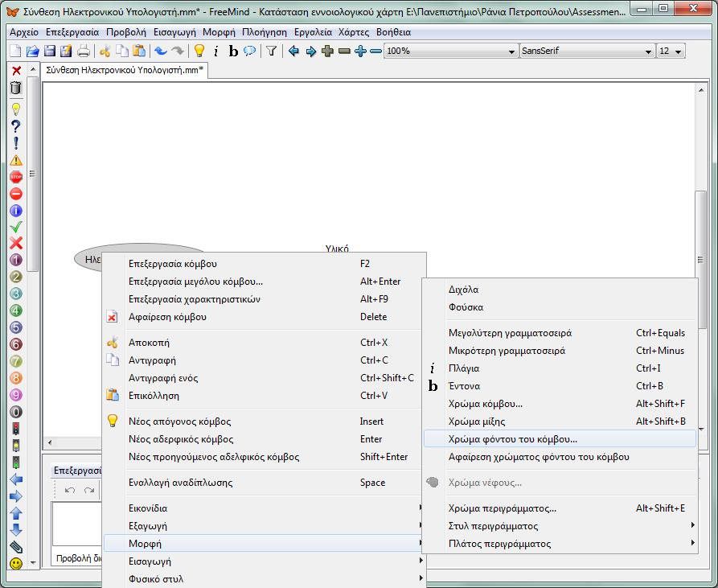Click the Cut scissors toolbar icon
The height and width of the screenshot is (588, 718).
[105, 51]
